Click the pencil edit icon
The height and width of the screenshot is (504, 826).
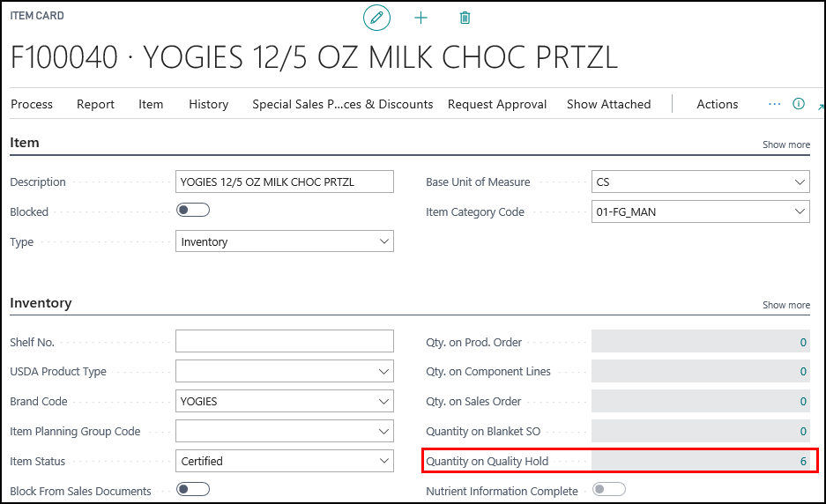pyautogui.click(x=376, y=18)
